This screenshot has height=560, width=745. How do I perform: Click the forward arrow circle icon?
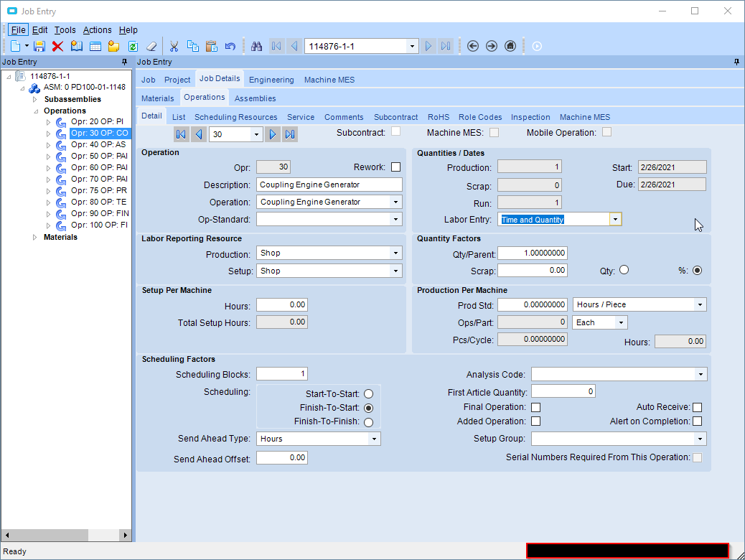click(x=492, y=46)
